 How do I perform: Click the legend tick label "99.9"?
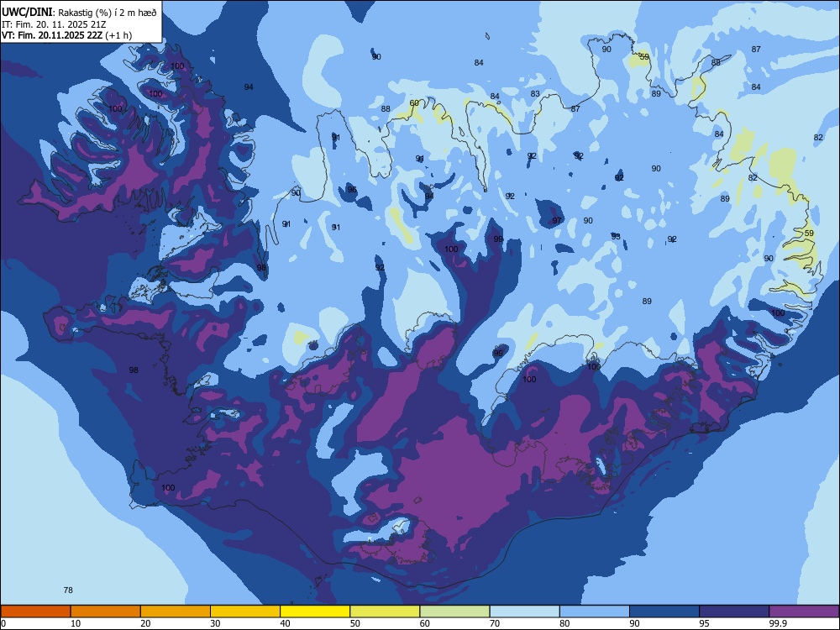pyautogui.click(x=777, y=623)
